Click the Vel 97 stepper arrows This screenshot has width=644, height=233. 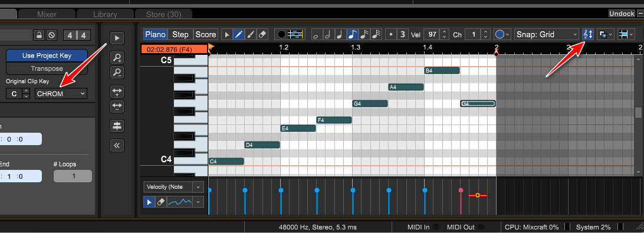point(445,35)
